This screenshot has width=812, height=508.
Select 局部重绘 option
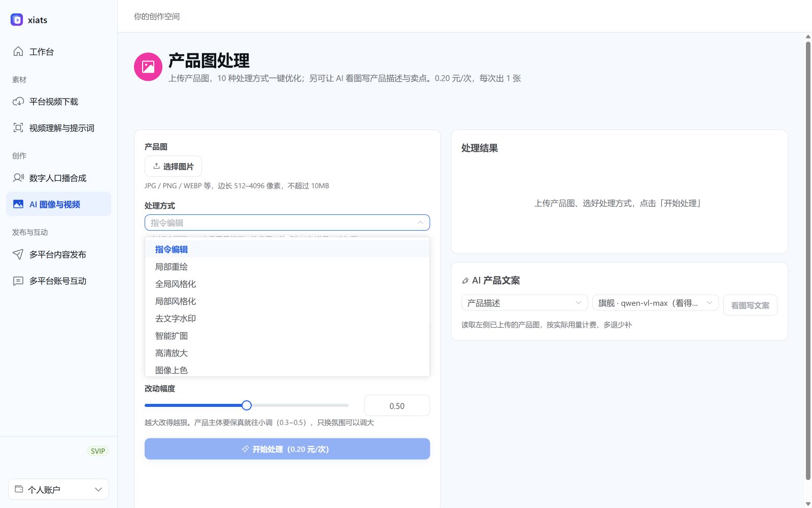[287, 267]
